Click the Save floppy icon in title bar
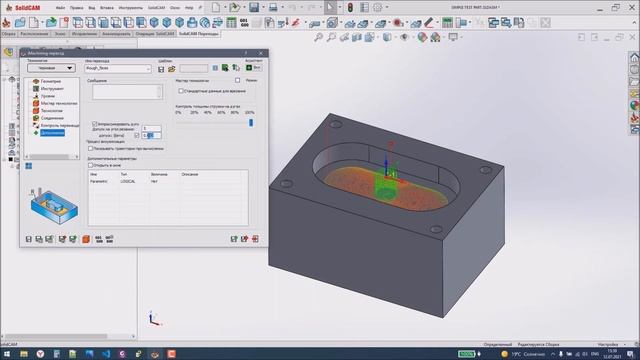Screen dimensions: 640x360 pos(254,7)
